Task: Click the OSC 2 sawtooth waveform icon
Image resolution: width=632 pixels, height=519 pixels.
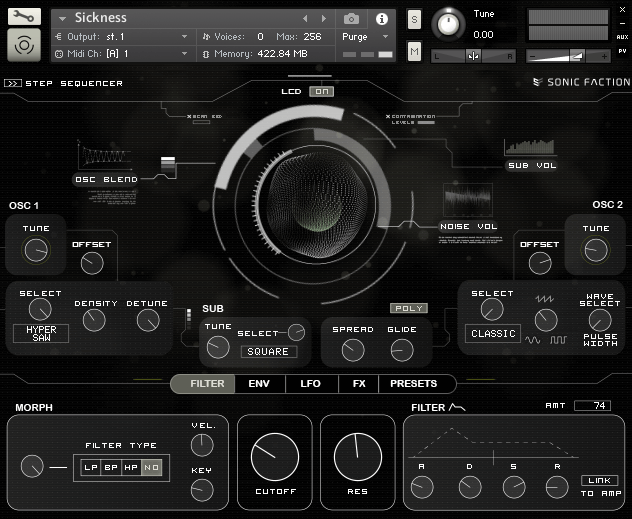Action: click(545, 299)
